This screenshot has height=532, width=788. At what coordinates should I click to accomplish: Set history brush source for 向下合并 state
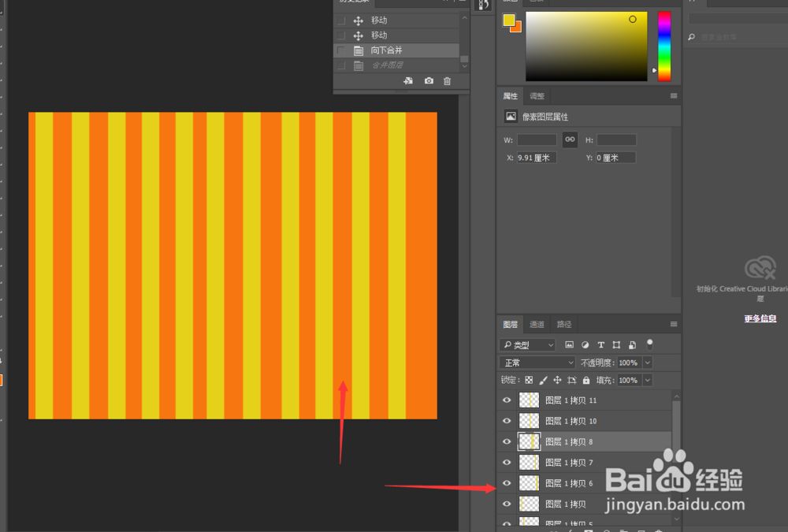click(341, 50)
